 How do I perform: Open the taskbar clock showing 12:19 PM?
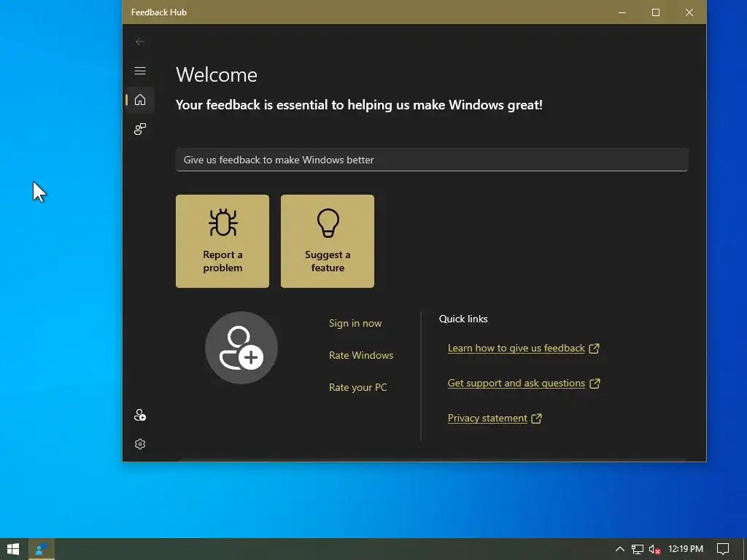pyautogui.click(x=686, y=549)
